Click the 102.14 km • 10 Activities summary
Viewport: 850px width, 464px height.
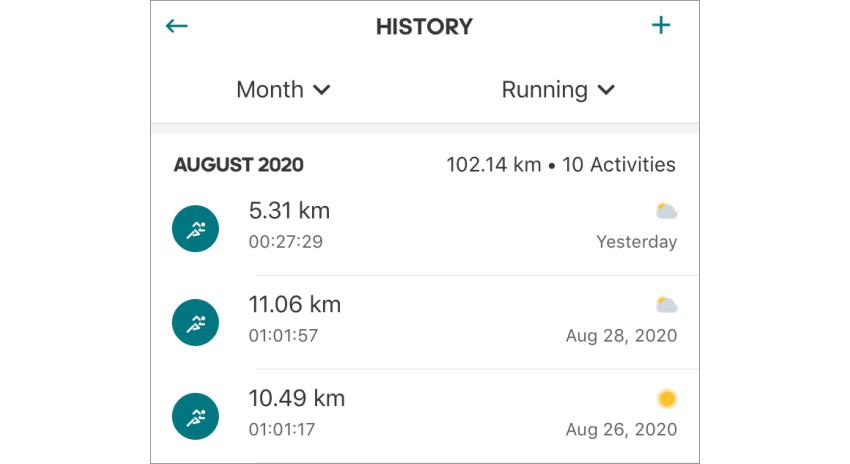click(561, 165)
